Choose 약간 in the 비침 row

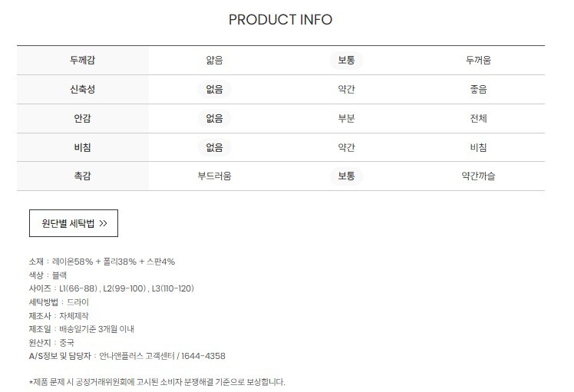click(346, 147)
